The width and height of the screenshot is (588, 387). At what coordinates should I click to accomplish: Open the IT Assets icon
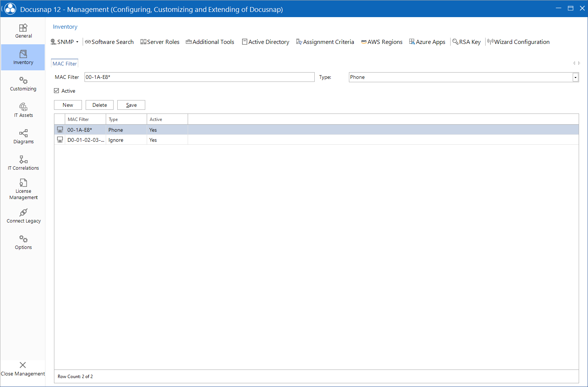[23, 107]
